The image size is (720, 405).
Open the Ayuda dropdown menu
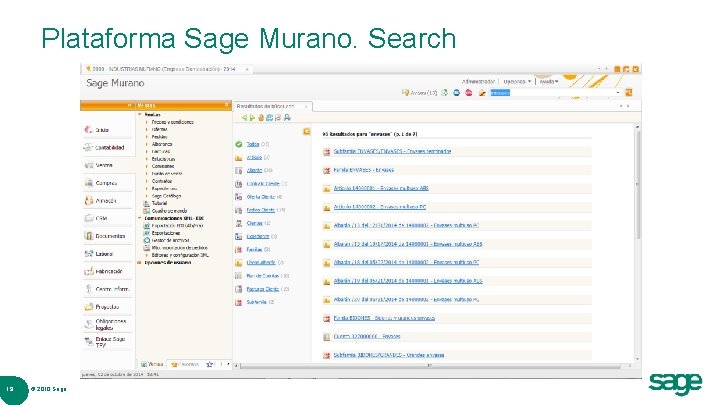549,81
